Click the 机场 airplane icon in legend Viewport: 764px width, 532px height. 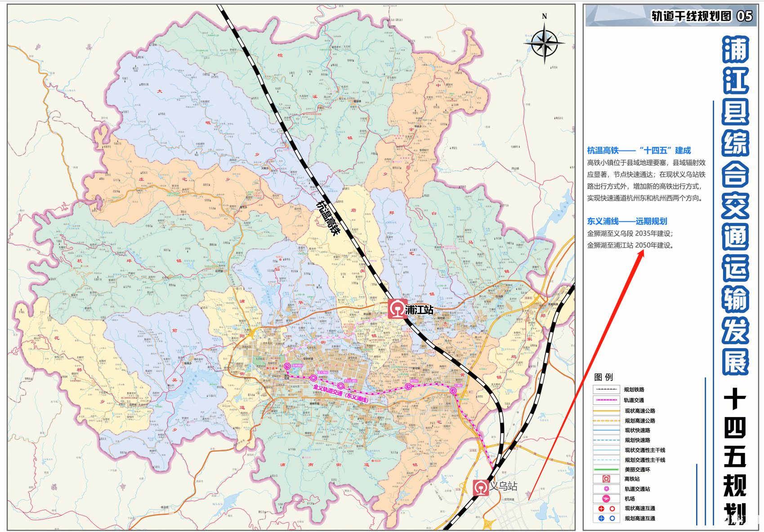click(x=606, y=499)
